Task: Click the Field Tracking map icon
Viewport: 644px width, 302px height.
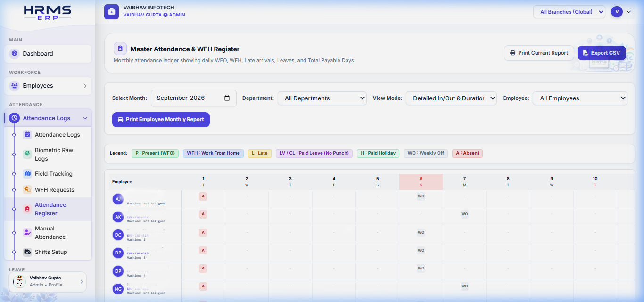Action: click(x=27, y=174)
